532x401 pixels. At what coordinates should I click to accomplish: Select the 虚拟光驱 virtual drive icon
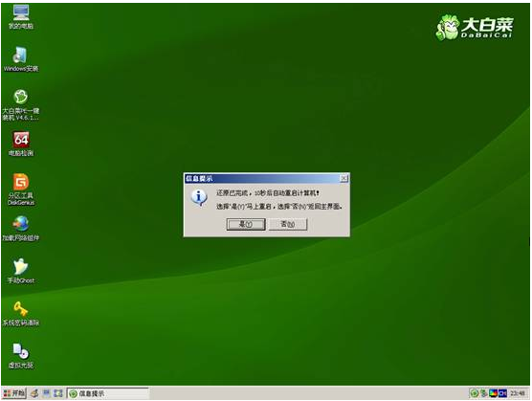point(21,355)
